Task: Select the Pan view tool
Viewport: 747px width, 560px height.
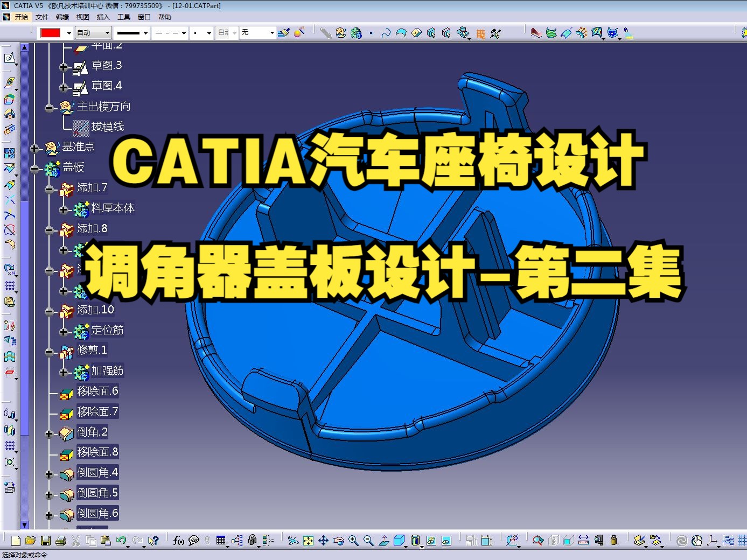Action: tap(323, 541)
